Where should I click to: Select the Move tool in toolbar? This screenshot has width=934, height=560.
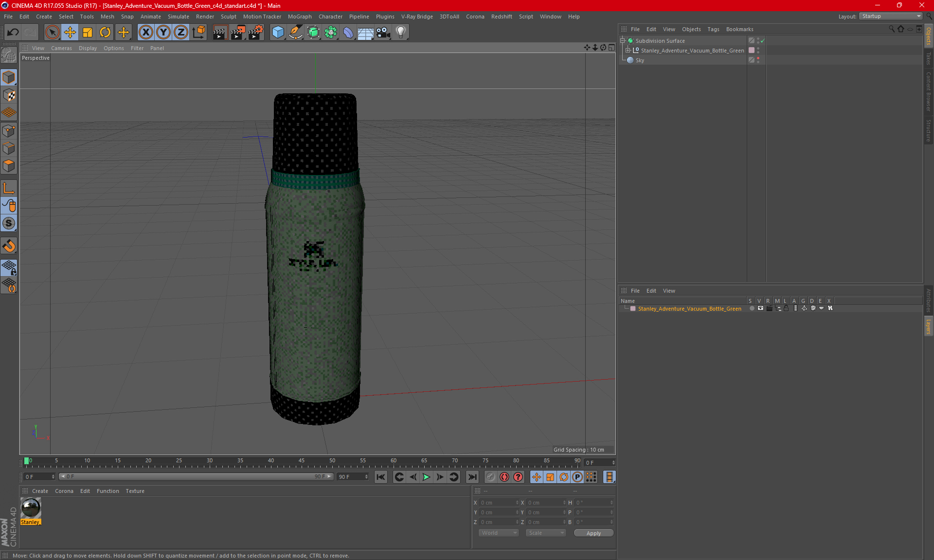coord(70,33)
